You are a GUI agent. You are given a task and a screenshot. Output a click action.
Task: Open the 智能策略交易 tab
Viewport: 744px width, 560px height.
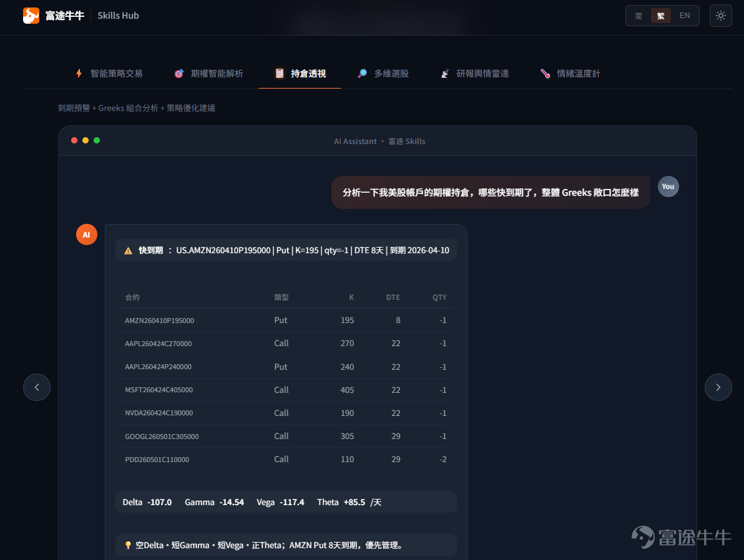point(109,74)
